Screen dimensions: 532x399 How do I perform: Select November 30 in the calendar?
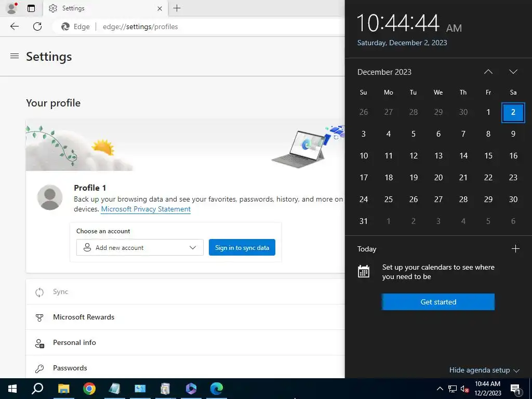463,112
